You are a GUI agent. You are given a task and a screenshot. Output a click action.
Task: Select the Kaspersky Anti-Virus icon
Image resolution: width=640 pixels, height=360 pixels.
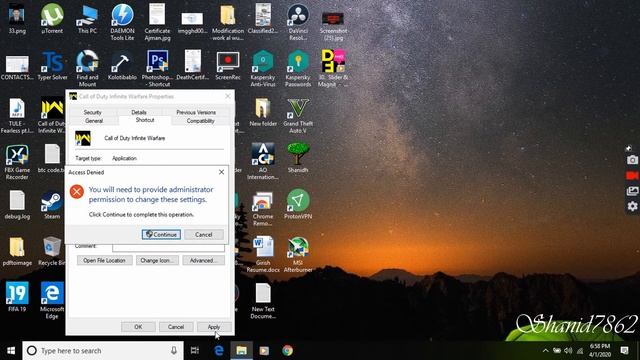click(x=263, y=69)
